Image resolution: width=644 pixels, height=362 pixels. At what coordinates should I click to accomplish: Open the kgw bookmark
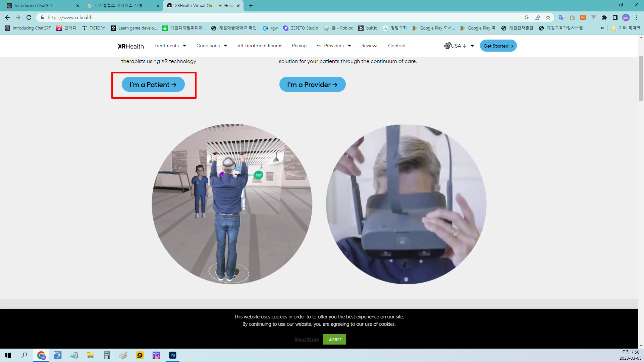[270, 28]
